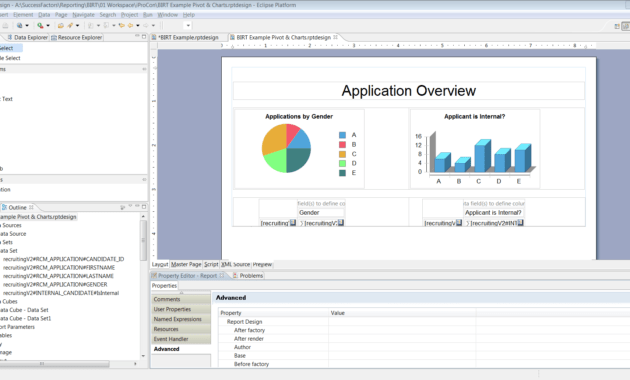Click Outline vertical scrollbar down arrow
This screenshot has width=630, height=380.
click(143, 356)
